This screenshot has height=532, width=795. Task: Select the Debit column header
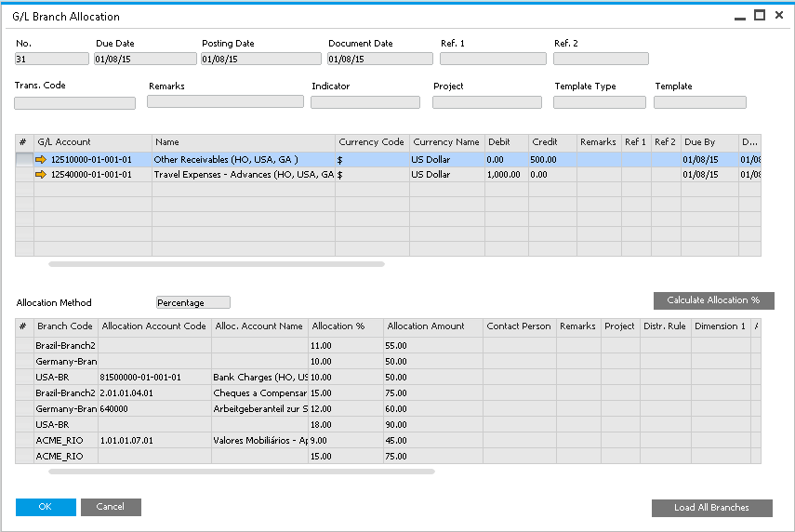click(x=507, y=142)
